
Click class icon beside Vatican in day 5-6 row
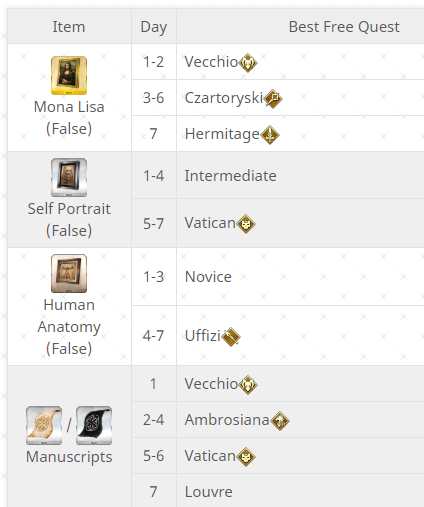[246, 457]
